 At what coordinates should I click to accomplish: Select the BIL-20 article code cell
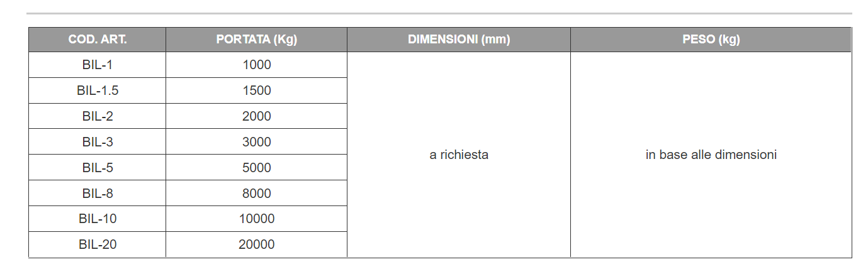(98, 244)
